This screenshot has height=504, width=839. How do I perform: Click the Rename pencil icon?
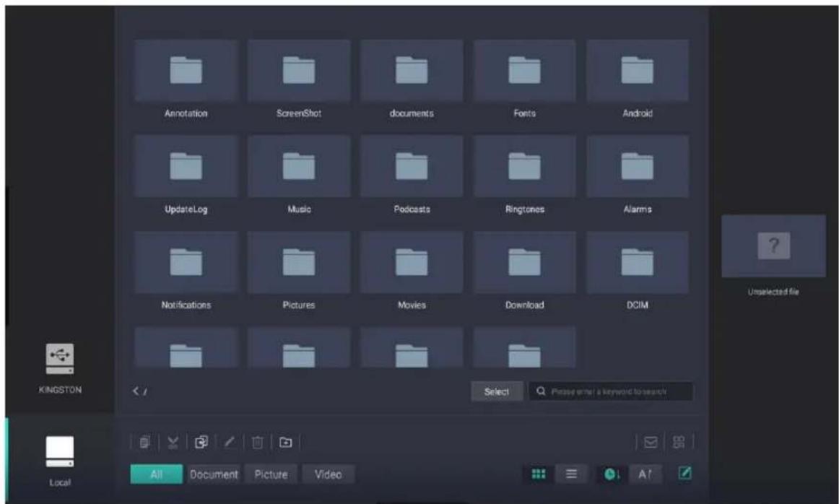coord(230,443)
